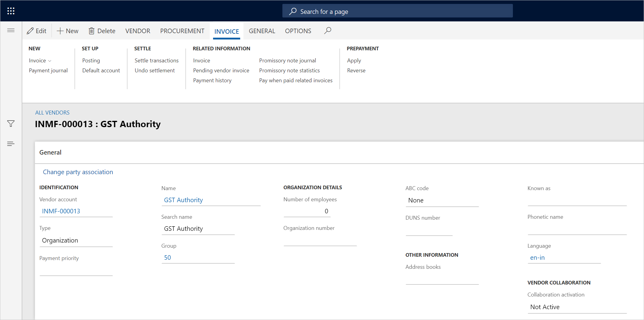This screenshot has height=320, width=644.
Task: Click the trash Delete button
Action: (x=102, y=31)
